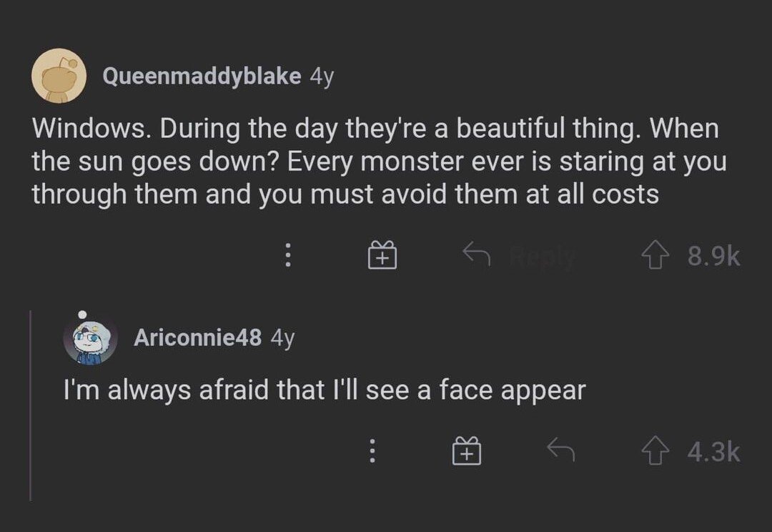Click the 4.3k vote count
The width and height of the screenshot is (772, 532).
point(713,452)
